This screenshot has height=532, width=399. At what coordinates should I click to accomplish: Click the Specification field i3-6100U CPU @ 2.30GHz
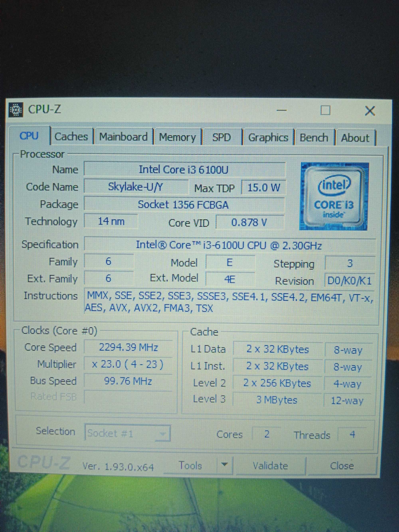pyautogui.click(x=230, y=245)
